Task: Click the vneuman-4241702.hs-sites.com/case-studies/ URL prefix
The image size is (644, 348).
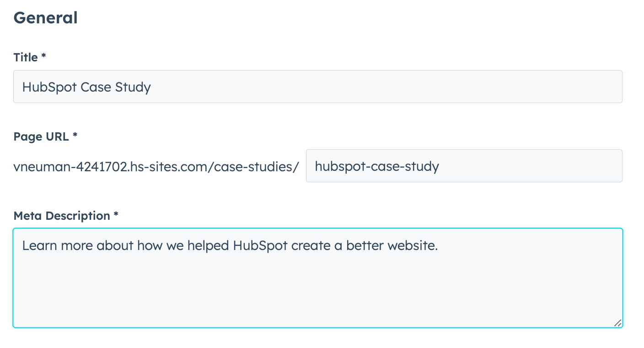Action: point(156,166)
